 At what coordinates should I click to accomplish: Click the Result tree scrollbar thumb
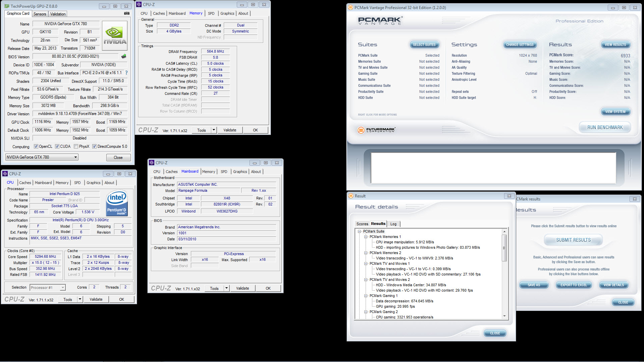pyautogui.click(x=504, y=248)
